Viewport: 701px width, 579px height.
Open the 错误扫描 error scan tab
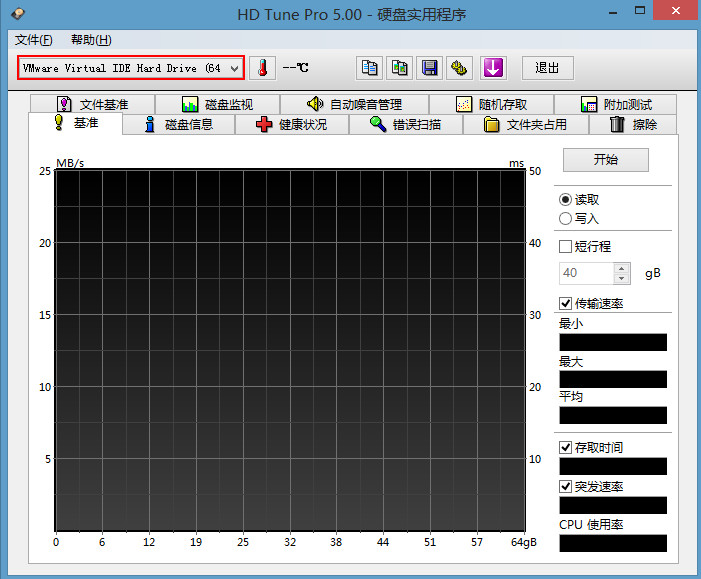[x=405, y=125]
